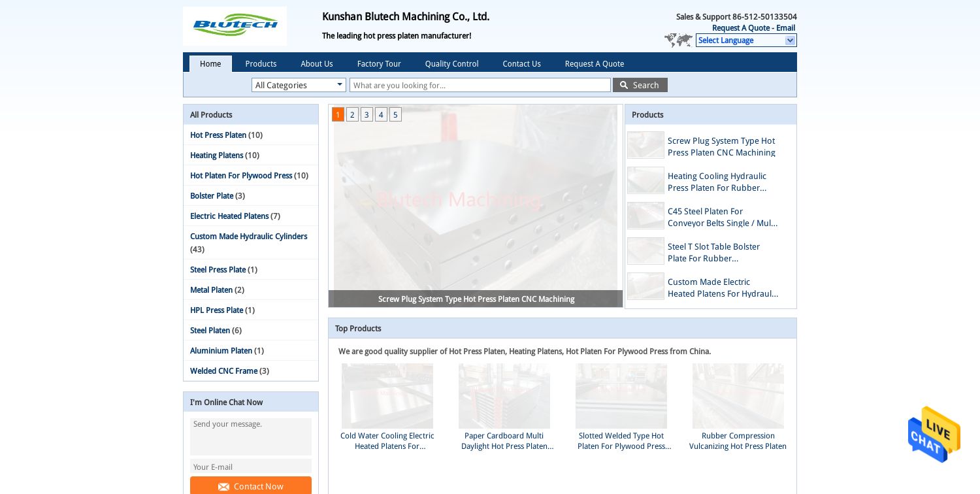Navigate to the Products menu item
This screenshot has height=494, width=980.
[261, 63]
